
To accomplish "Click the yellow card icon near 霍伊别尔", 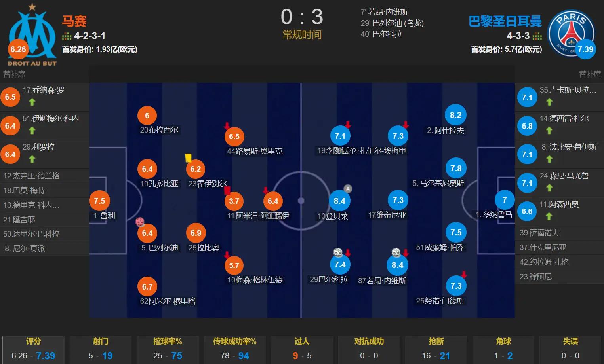I will [188, 158].
